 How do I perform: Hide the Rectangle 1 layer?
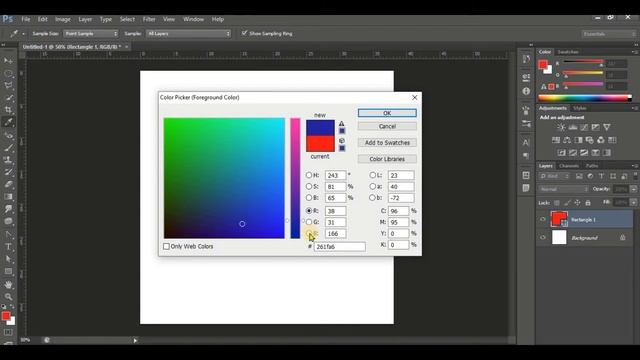(542, 220)
